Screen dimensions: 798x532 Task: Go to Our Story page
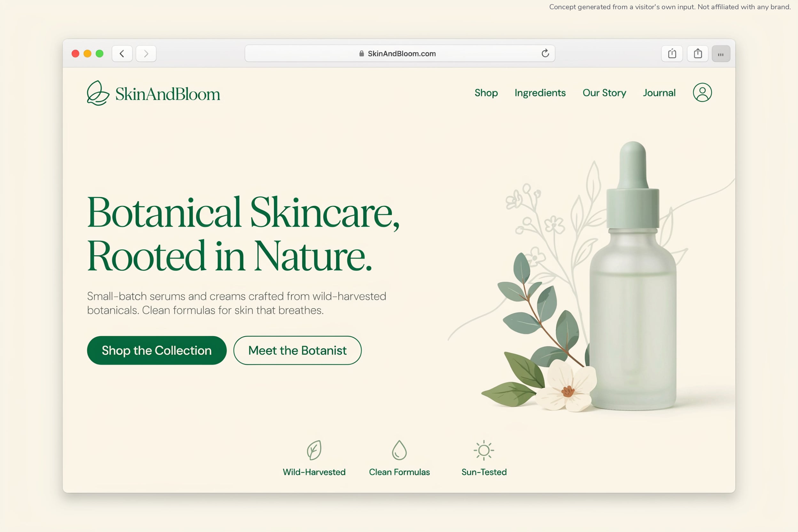click(604, 93)
